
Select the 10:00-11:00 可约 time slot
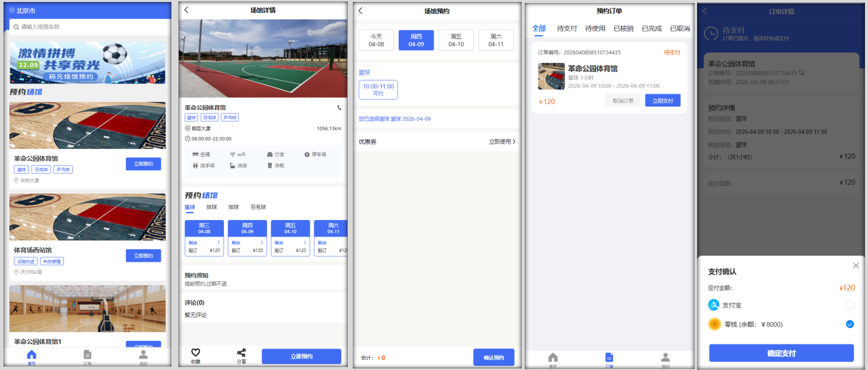(378, 90)
